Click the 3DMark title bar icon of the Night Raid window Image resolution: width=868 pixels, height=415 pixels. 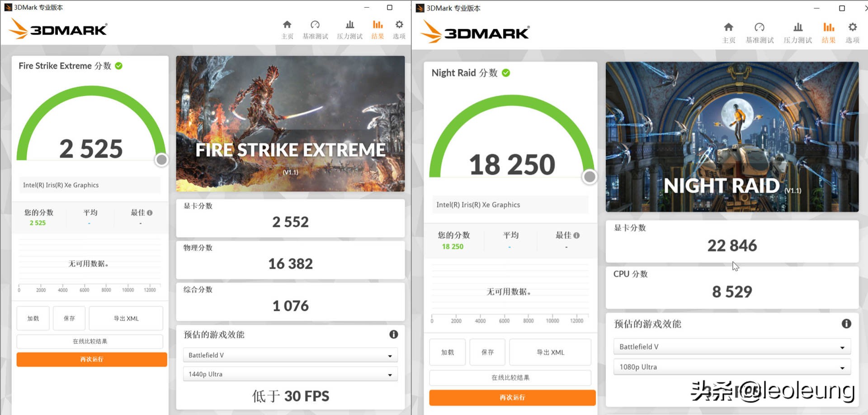coord(420,8)
